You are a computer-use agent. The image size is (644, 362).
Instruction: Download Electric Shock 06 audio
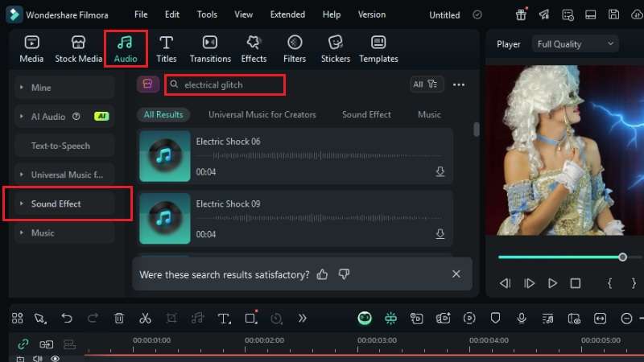[440, 171]
